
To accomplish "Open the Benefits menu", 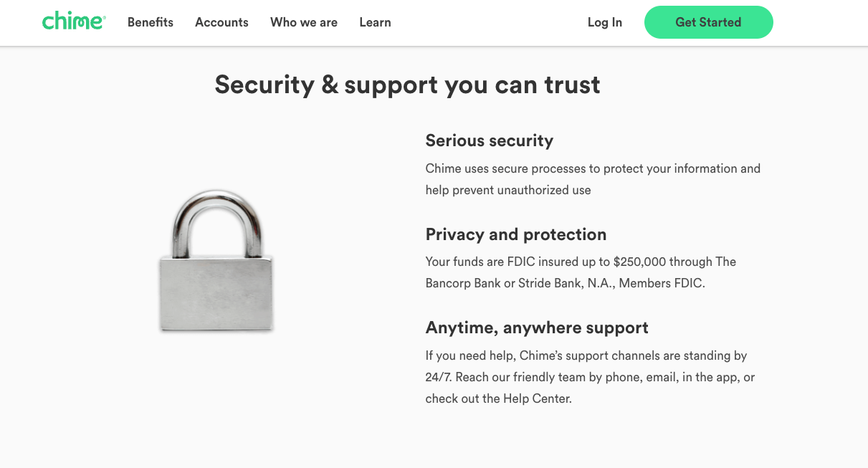I will [151, 22].
